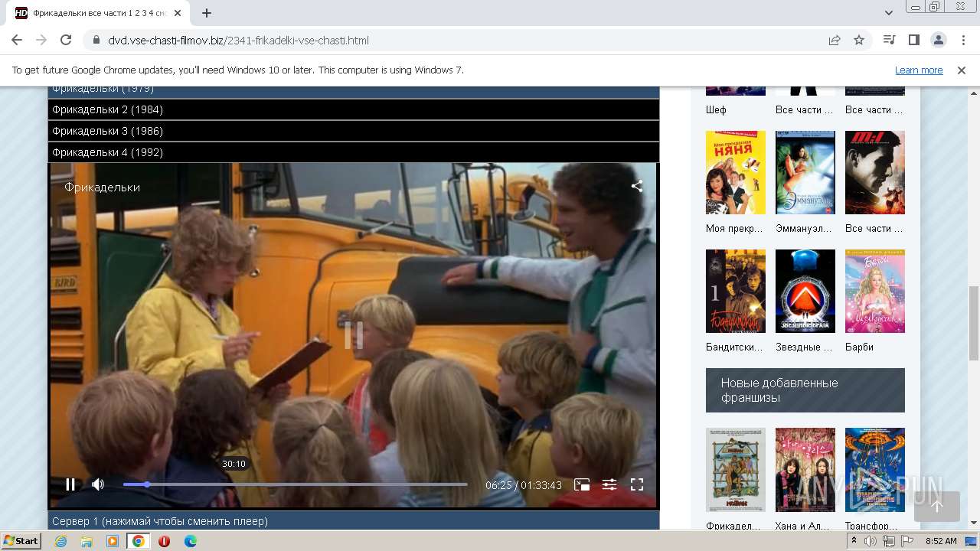Viewport: 980px width, 551px height.
Task: Open Барби title link
Action: click(x=859, y=347)
